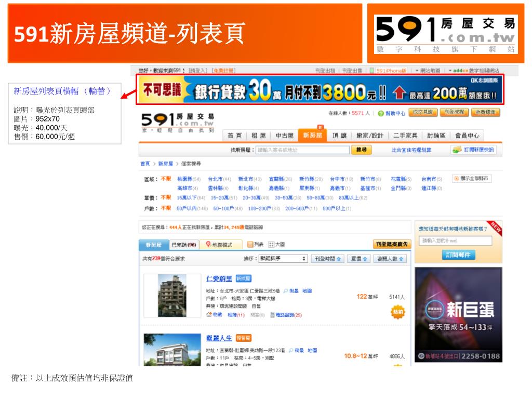
Task: Open the 頂讓 navigation tab
Action: [339, 136]
